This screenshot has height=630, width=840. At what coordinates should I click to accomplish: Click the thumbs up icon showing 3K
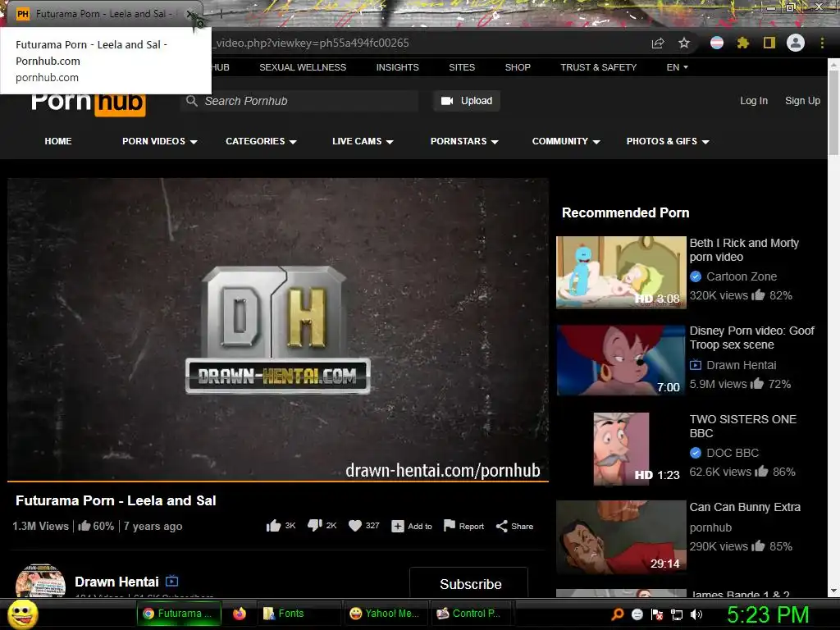[274, 526]
